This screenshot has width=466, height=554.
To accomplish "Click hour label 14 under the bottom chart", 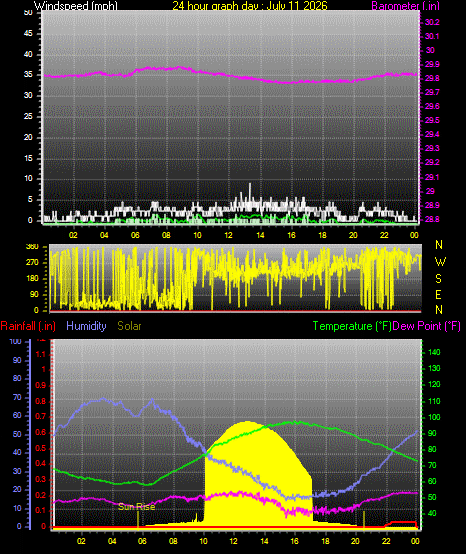I will click(264, 541).
